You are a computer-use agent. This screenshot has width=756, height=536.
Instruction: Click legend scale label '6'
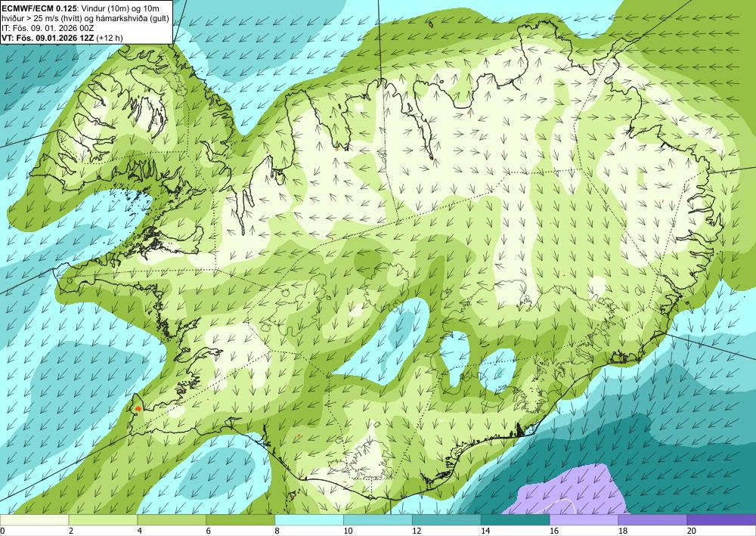coord(209,531)
